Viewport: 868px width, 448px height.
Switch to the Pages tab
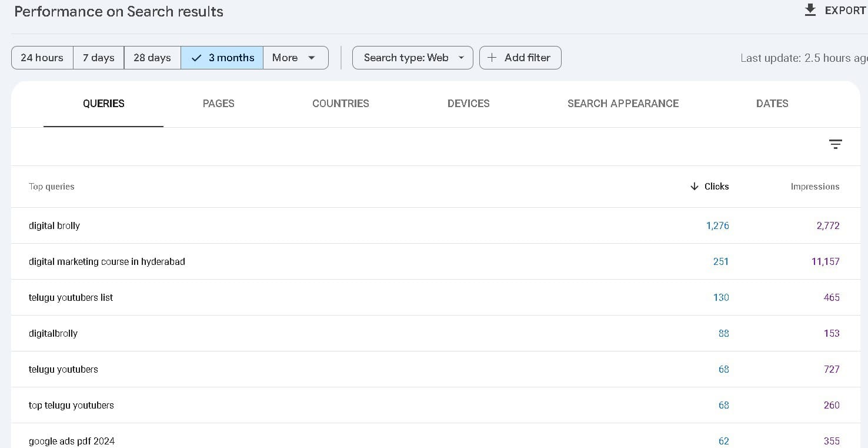[x=218, y=104]
